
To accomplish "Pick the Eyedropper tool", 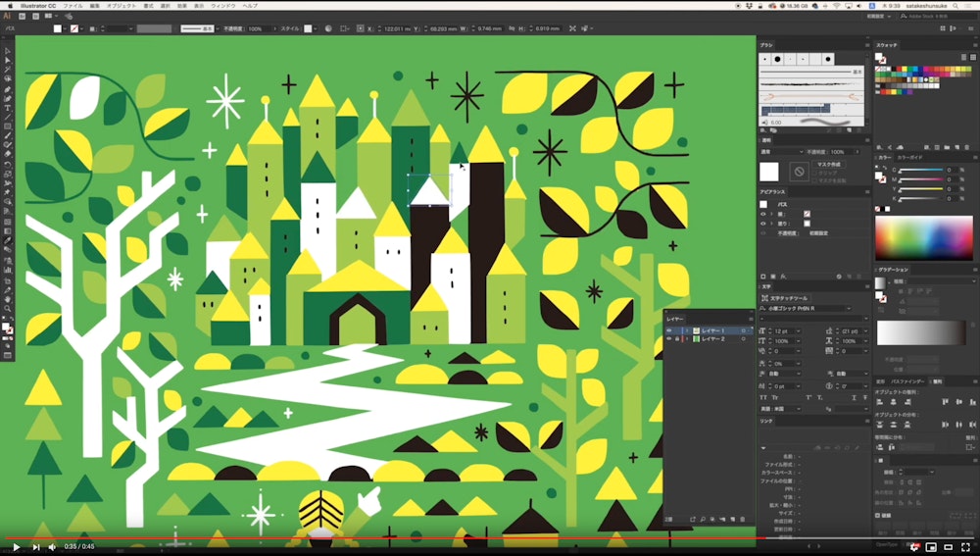I will (x=8, y=240).
